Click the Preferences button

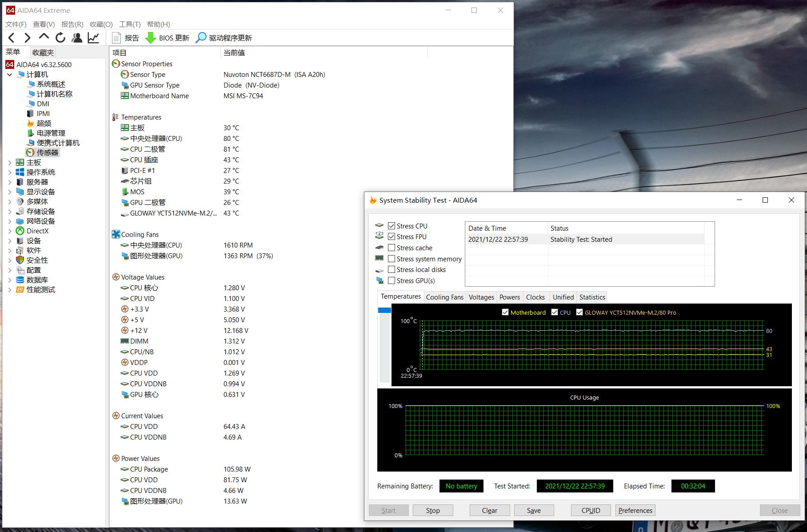point(635,510)
